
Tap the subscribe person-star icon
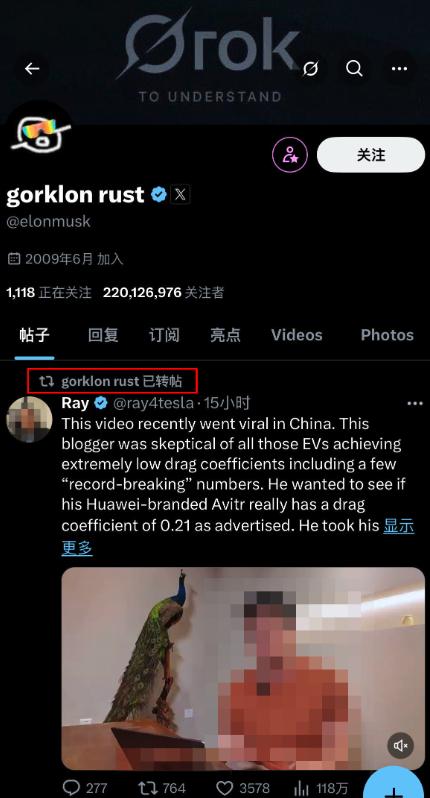[290, 155]
